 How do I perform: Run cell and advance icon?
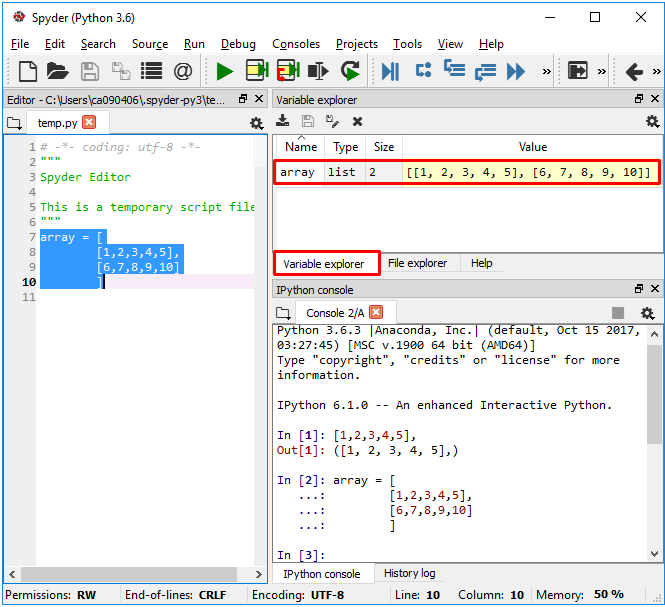pos(288,70)
